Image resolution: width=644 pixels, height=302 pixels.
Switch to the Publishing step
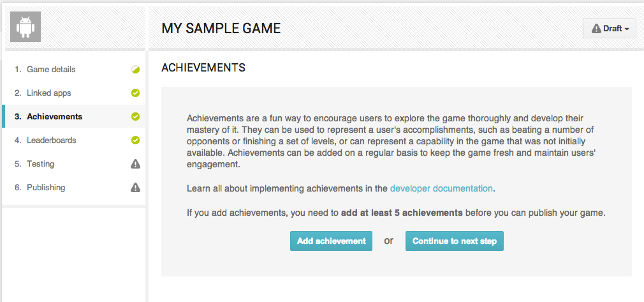pyautogui.click(x=45, y=188)
